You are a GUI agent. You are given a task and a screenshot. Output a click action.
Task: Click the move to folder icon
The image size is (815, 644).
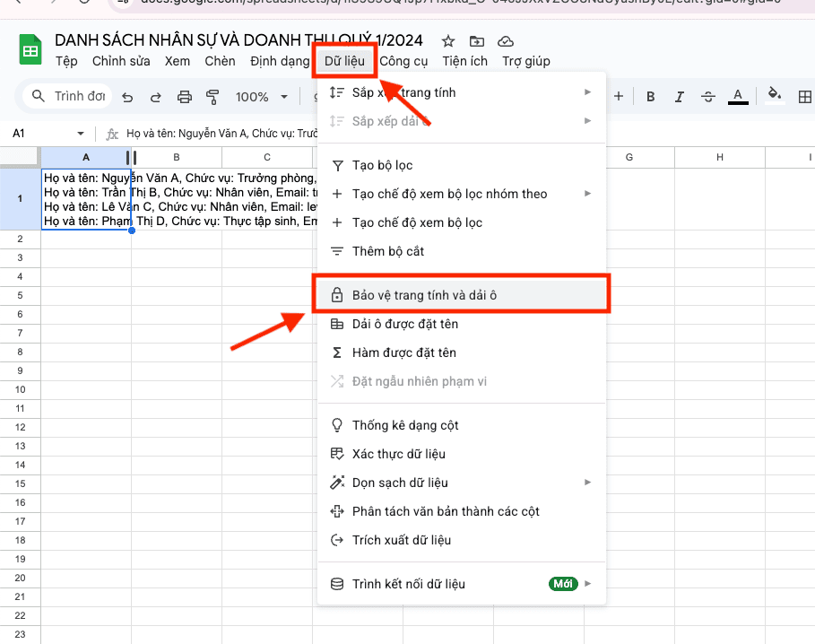click(x=476, y=41)
